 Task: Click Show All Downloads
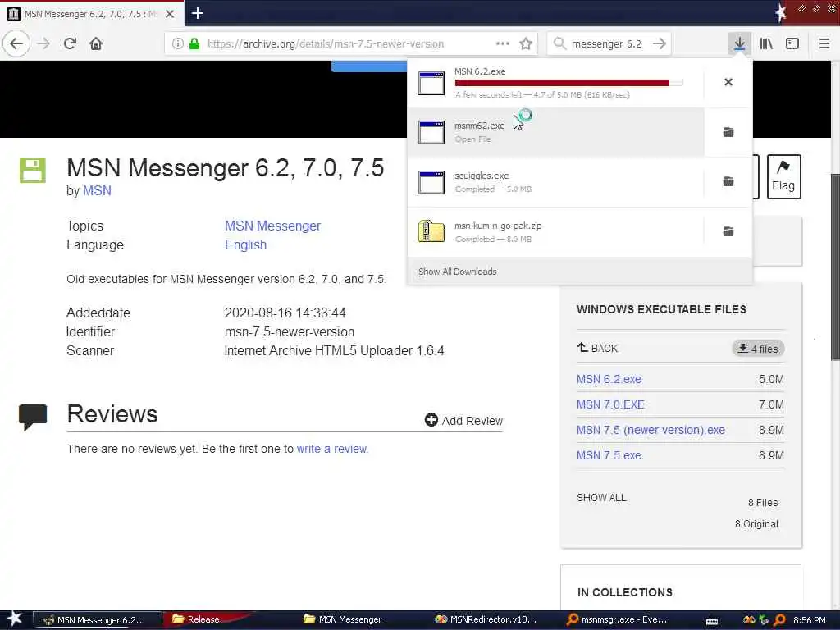(x=457, y=272)
